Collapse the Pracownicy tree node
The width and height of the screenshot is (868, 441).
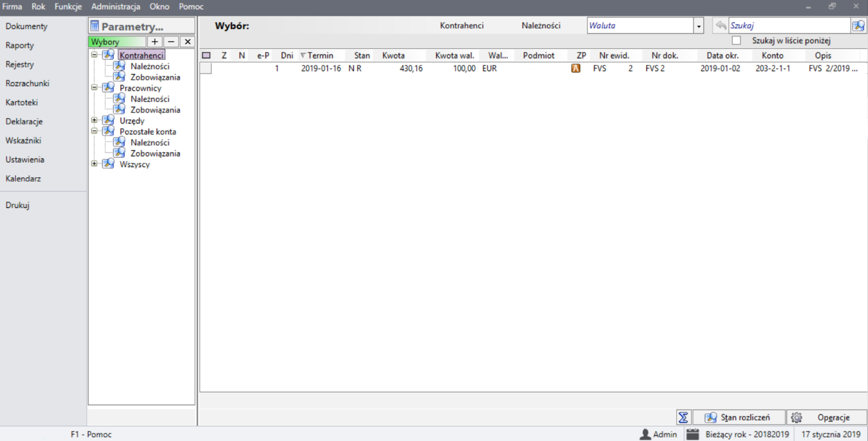click(94, 87)
